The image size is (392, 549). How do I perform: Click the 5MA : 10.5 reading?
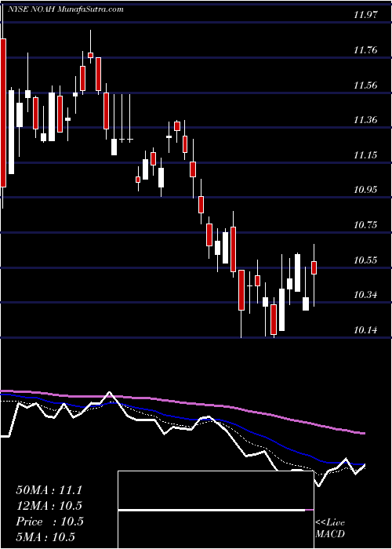tap(45, 537)
